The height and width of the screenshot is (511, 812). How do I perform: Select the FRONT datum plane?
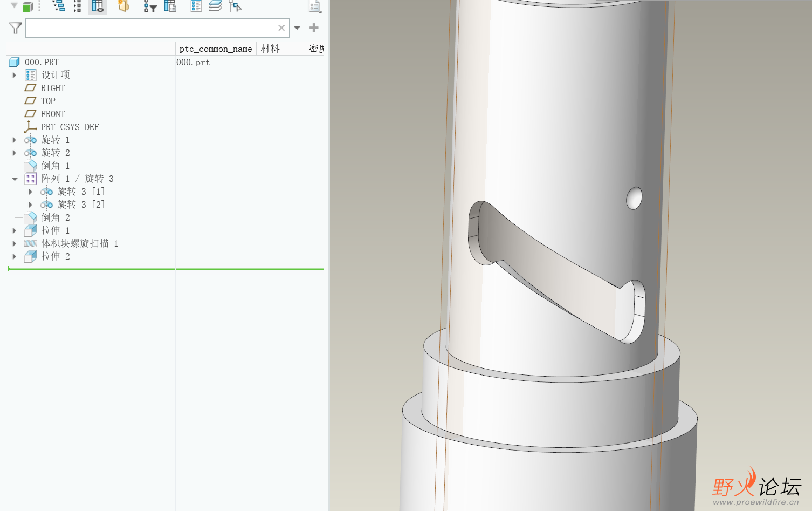pyautogui.click(x=53, y=114)
